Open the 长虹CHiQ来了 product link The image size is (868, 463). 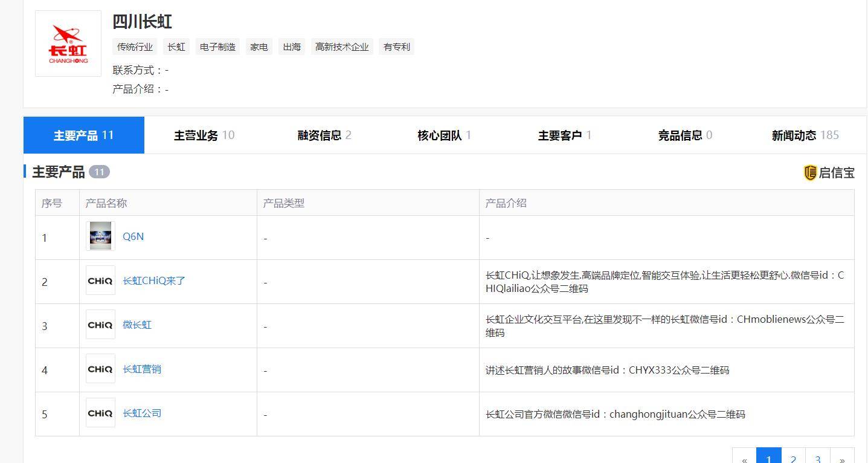(154, 280)
